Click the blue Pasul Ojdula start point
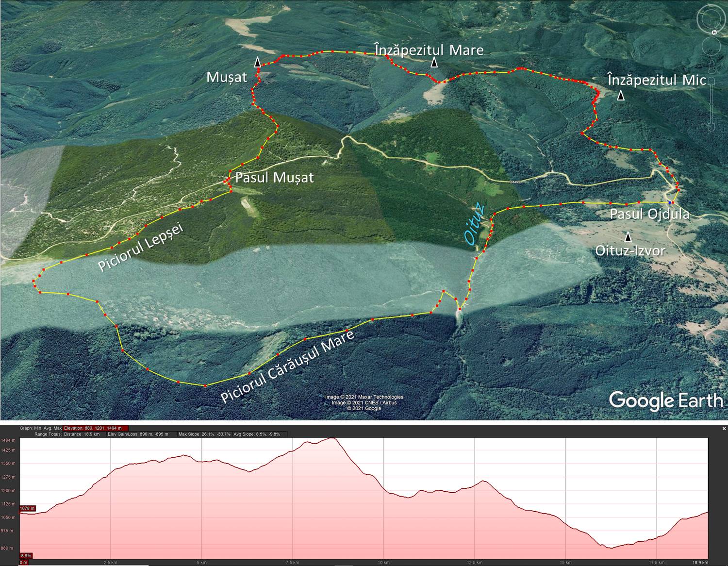The image size is (728, 566). coord(670,202)
